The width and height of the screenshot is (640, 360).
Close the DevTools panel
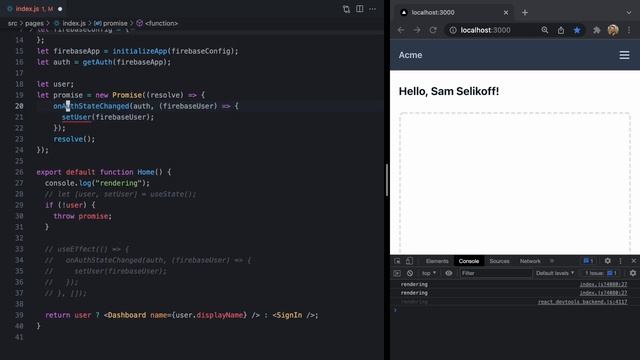[633, 261]
